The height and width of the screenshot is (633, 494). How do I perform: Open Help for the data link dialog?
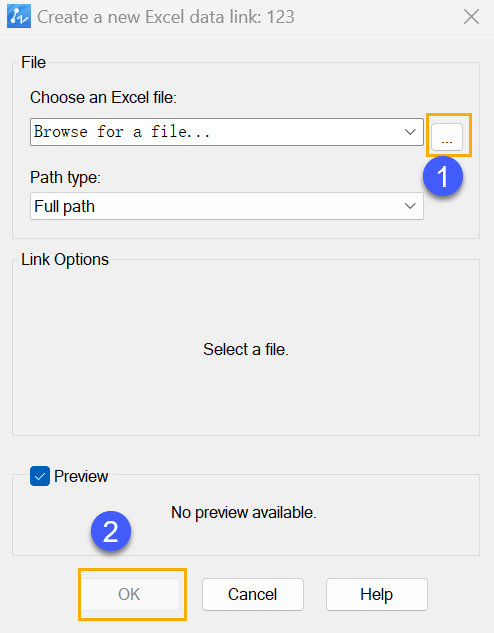point(377,594)
